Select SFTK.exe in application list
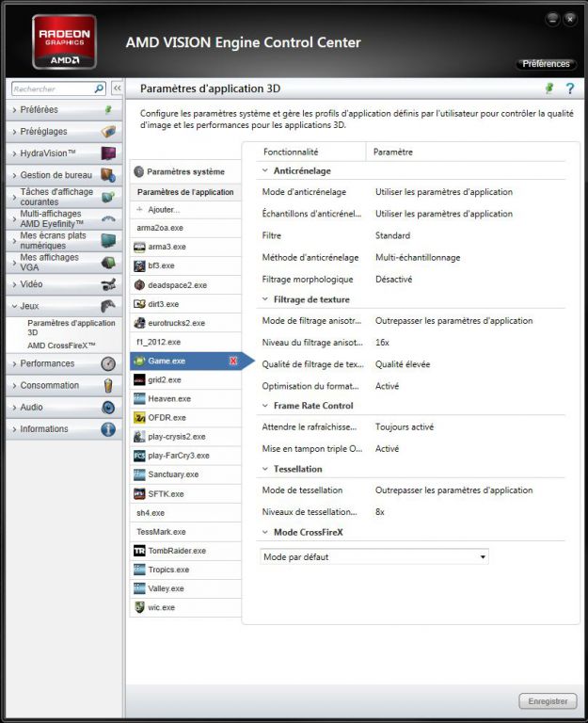 click(x=185, y=494)
